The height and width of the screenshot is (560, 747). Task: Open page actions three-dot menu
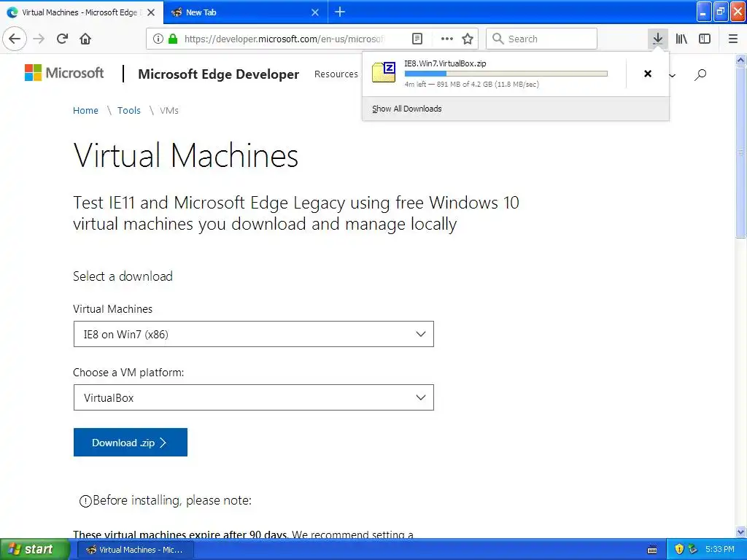447,39
